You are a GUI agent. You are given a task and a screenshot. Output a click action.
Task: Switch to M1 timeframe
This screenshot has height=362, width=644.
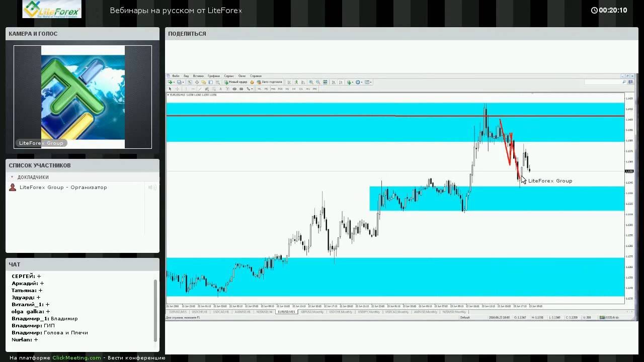pyautogui.click(x=259, y=89)
